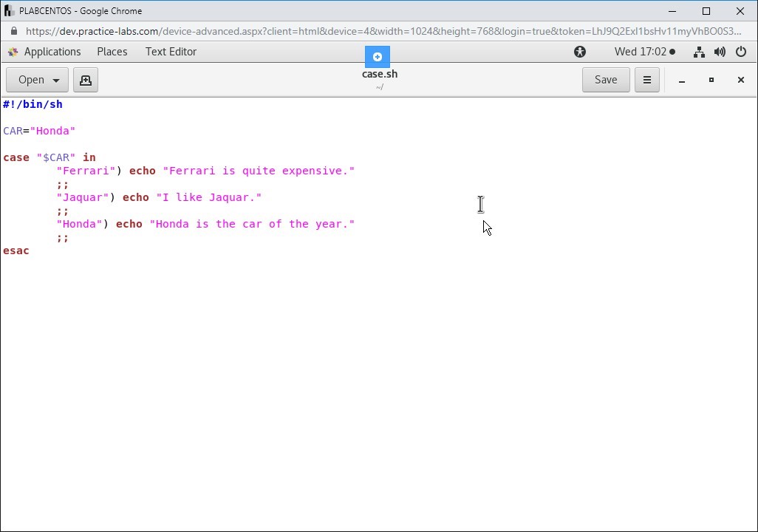Click the wired network status icon
The height and width of the screenshot is (532, 758).
point(698,52)
